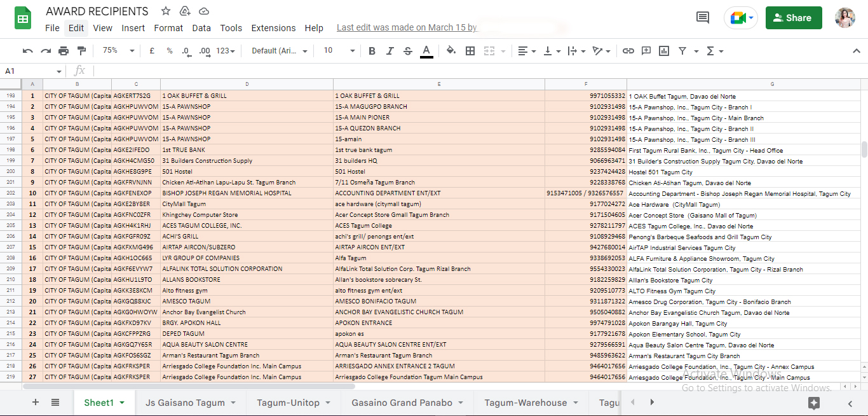Viewport: 868px width, 416px height.
Task: Open the fill color picker
Action: [451, 51]
